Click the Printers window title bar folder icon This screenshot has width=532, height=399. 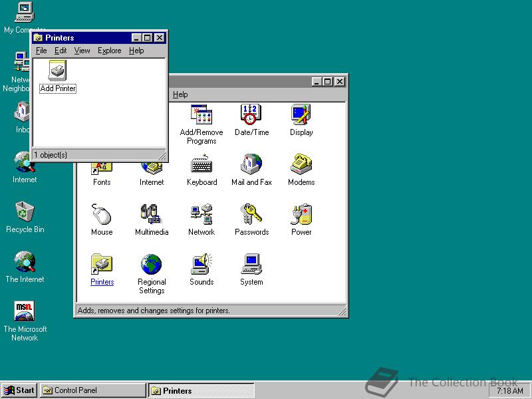[38, 38]
